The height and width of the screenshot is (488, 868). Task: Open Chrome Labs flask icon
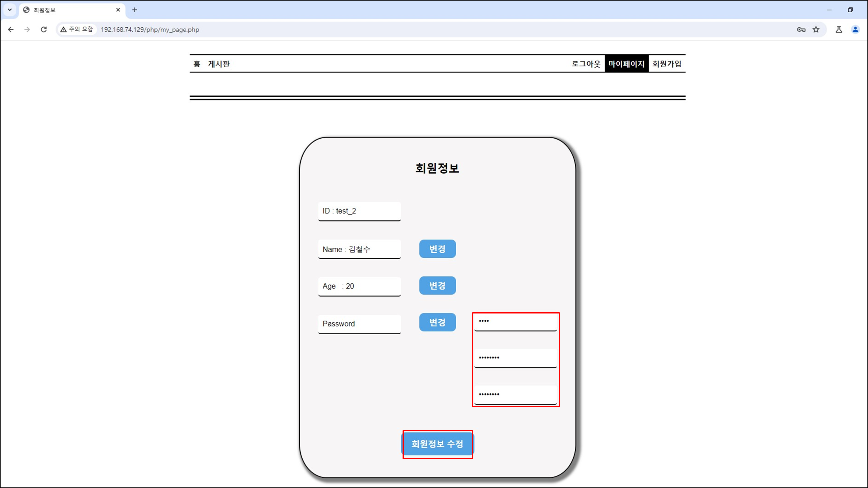(839, 30)
